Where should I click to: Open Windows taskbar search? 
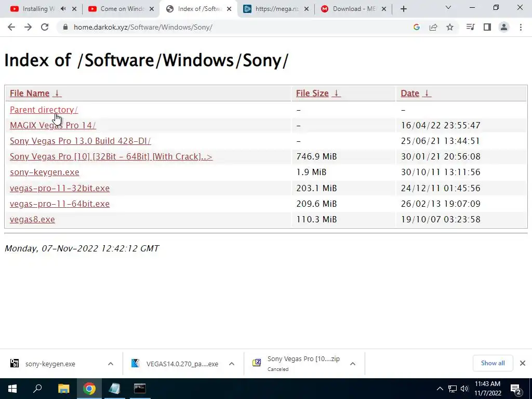(x=37, y=389)
